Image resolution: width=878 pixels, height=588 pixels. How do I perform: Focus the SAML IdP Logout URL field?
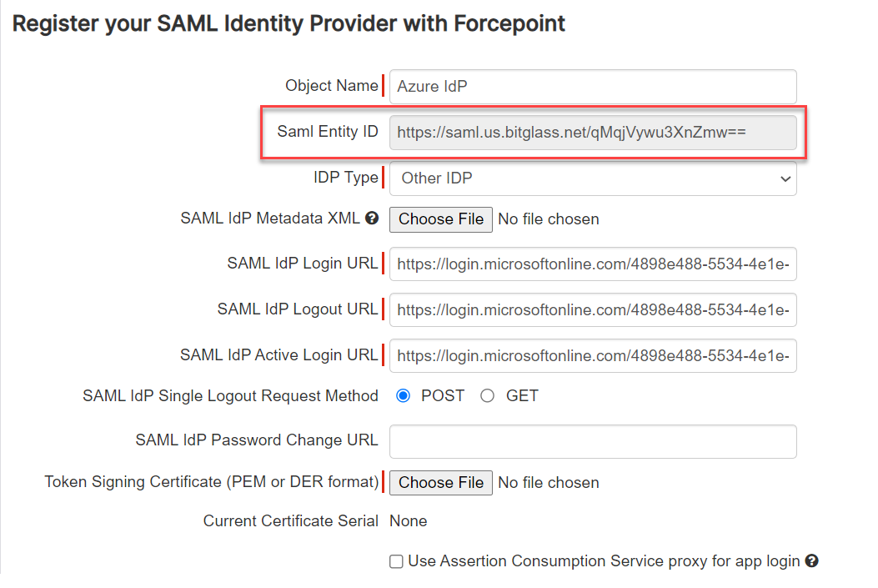[x=592, y=309]
